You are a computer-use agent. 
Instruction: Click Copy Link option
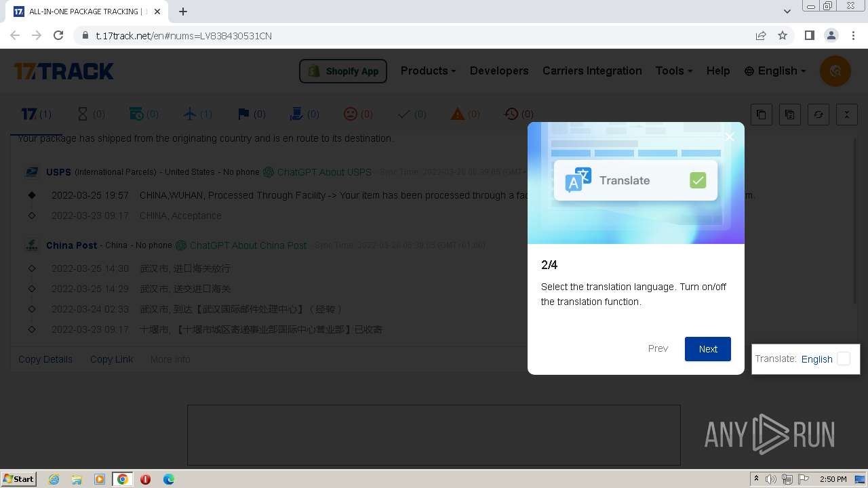click(112, 359)
